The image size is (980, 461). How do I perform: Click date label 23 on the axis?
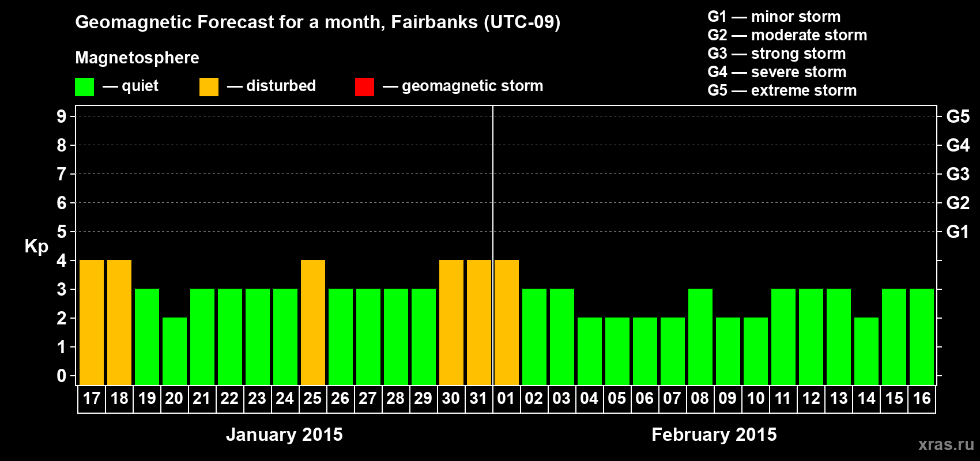point(257,399)
